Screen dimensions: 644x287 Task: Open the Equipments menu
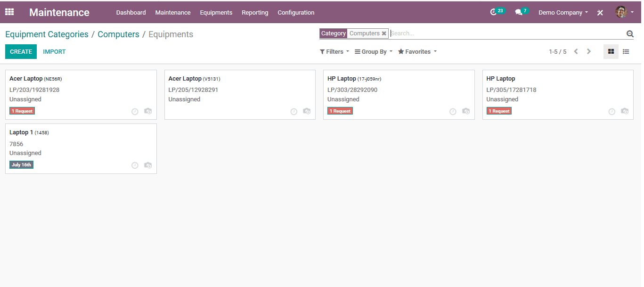tap(216, 13)
